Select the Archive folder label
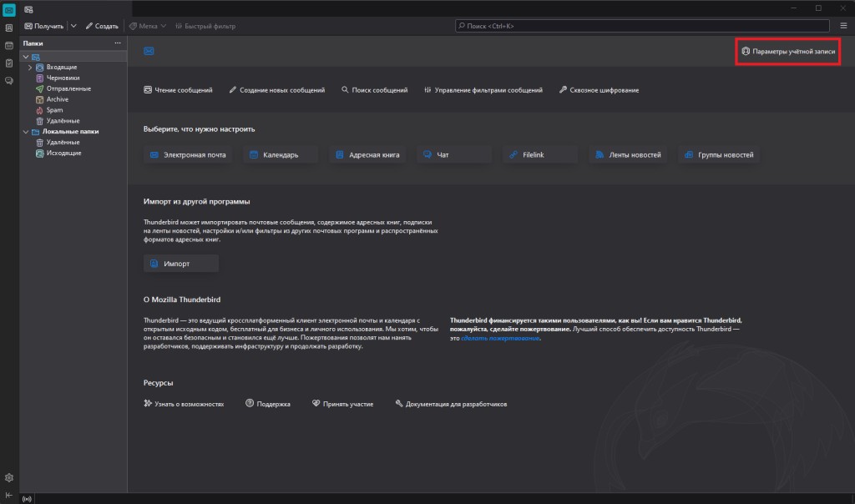Image resolution: width=855 pixels, height=504 pixels. (x=58, y=99)
